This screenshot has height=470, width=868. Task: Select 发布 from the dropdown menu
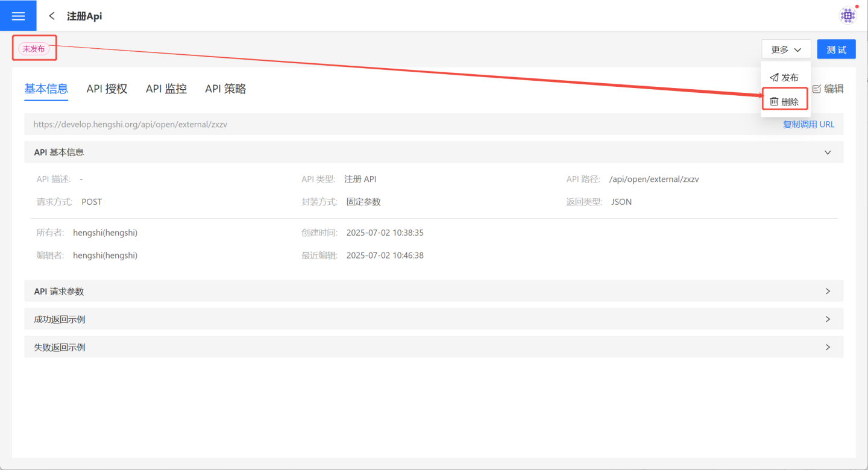(x=790, y=78)
